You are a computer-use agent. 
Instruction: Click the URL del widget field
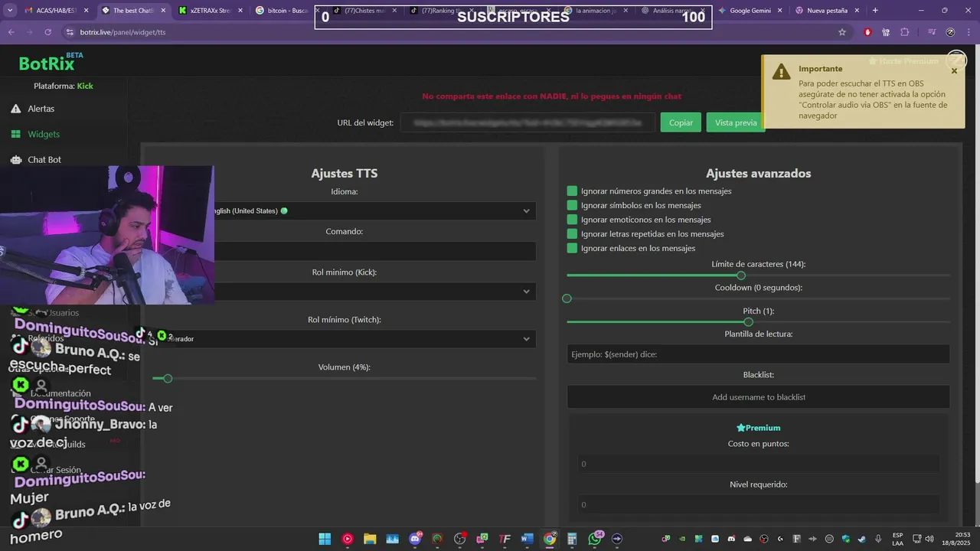point(528,122)
